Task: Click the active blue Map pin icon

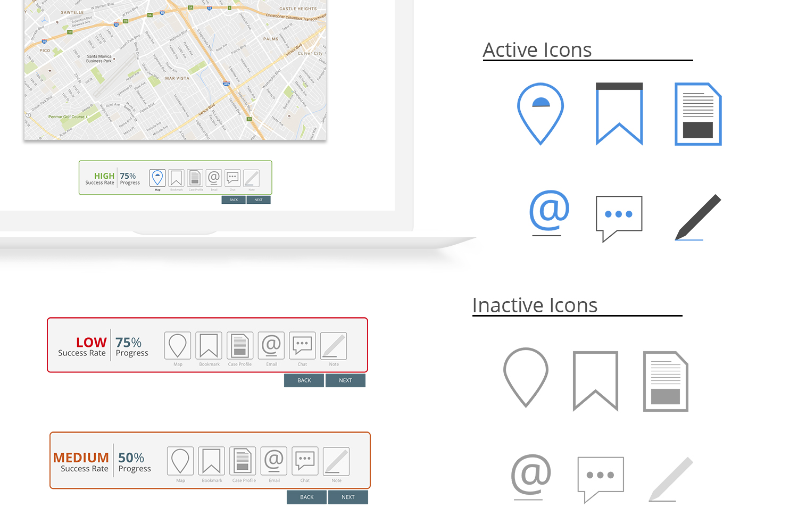Action: pos(541,114)
